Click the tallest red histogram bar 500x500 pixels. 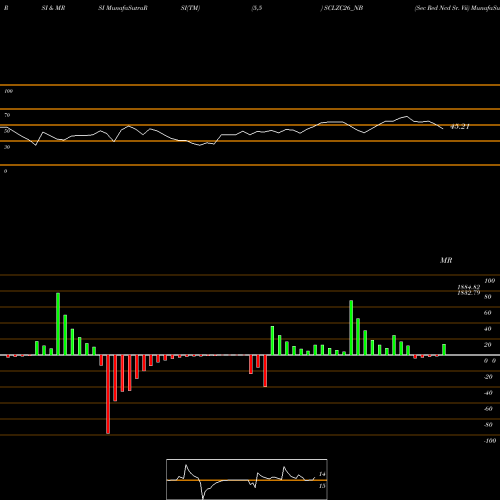click(x=108, y=394)
